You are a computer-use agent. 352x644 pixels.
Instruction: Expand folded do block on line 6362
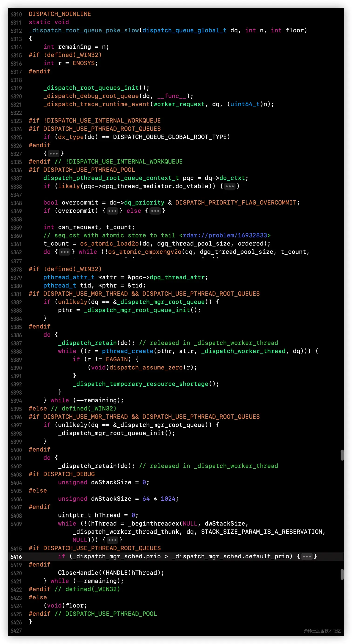pyautogui.click(x=64, y=252)
